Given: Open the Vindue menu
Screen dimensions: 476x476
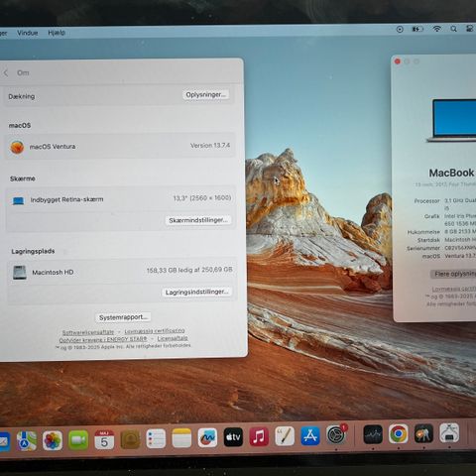Looking at the screenshot, I should click(28, 33).
